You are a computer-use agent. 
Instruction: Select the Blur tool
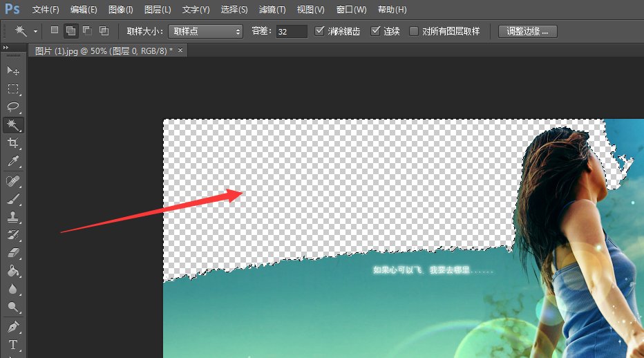point(13,289)
